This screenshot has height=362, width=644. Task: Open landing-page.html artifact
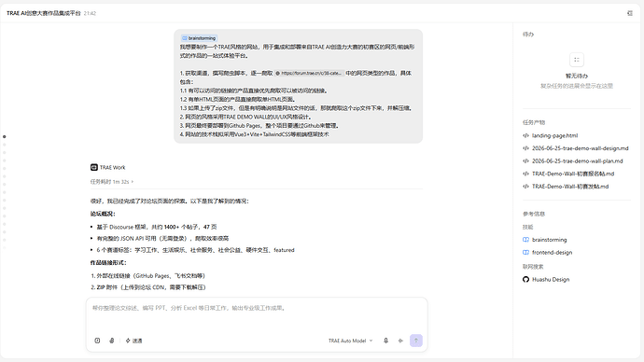554,135
